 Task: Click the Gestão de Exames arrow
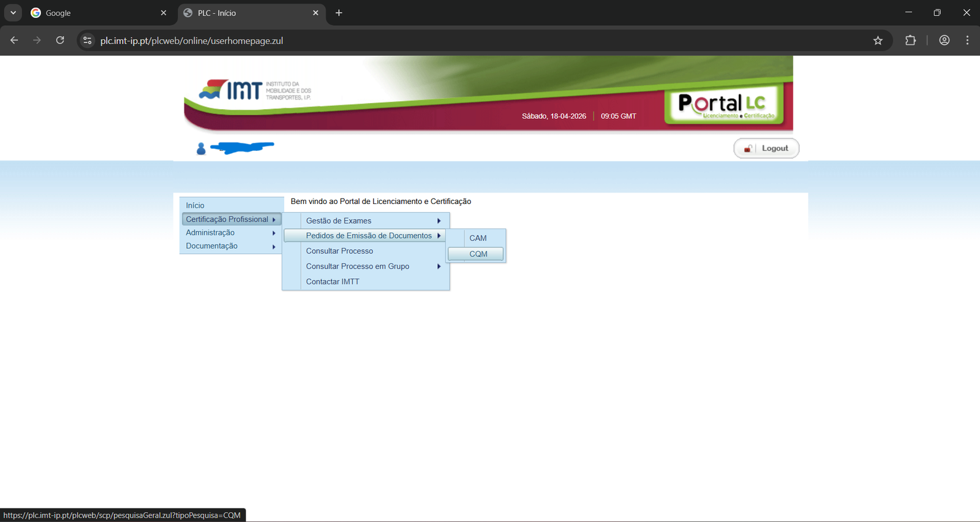coord(439,221)
